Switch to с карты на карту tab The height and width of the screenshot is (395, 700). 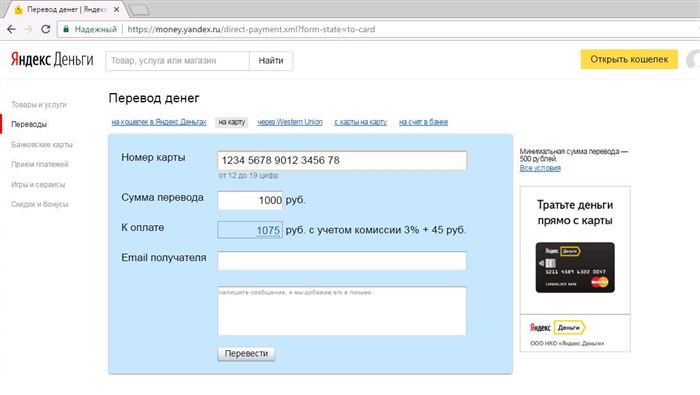(361, 122)
